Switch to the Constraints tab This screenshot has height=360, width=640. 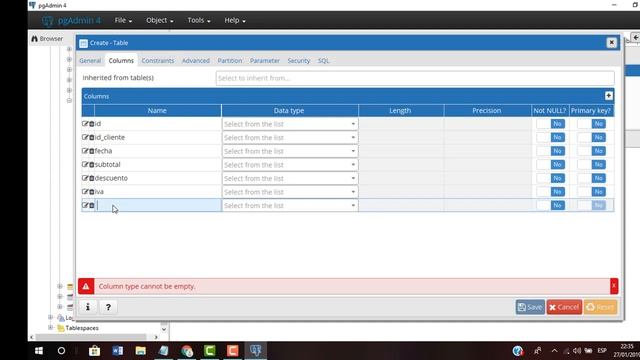(x=158, y=60)
